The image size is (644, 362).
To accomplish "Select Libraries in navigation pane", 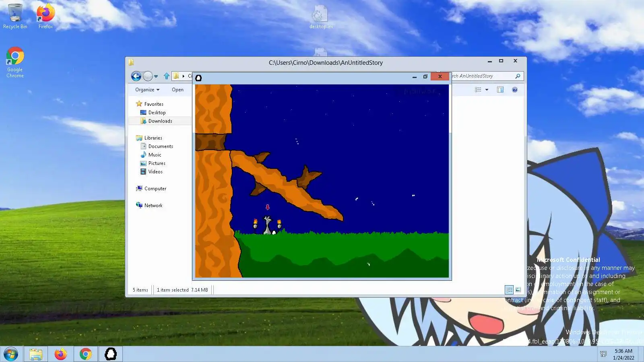I will (149, 138).
